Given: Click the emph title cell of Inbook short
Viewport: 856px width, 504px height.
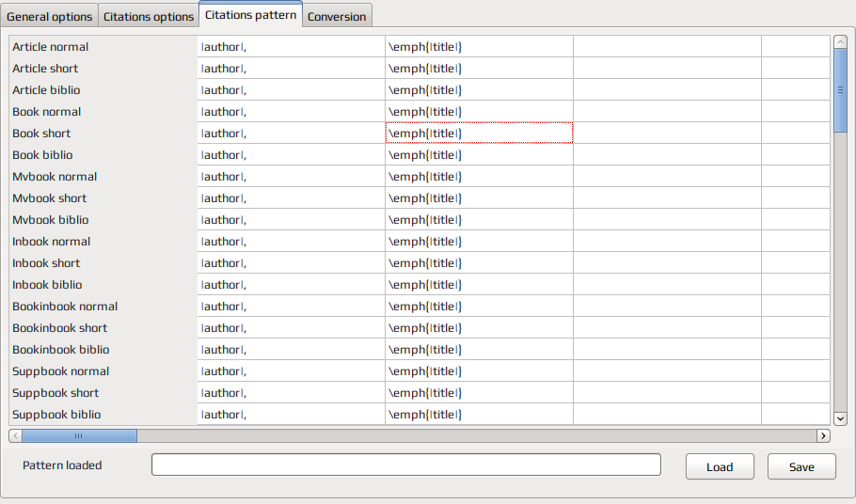Looking at the screenshot, I should (480, 263).
